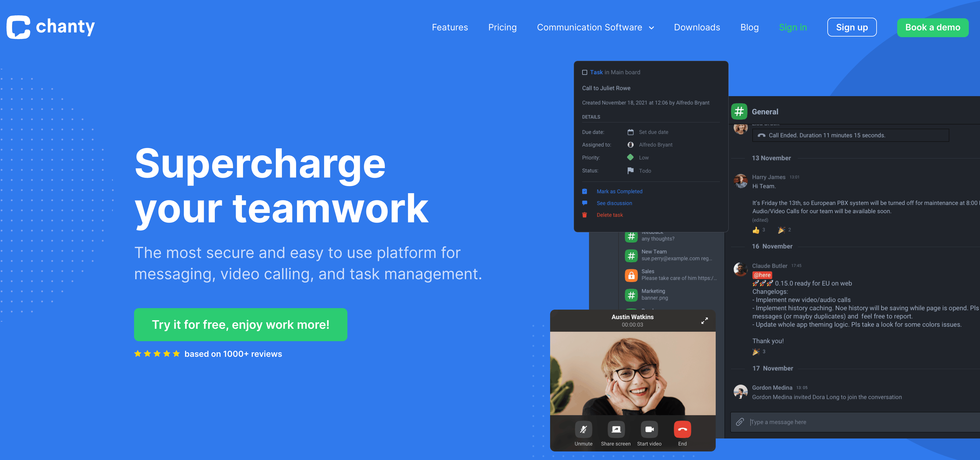Tick the Task checkbox in Main board
Image resolution: width=980 pixels, height=460 pixels.
click(584, 72)
